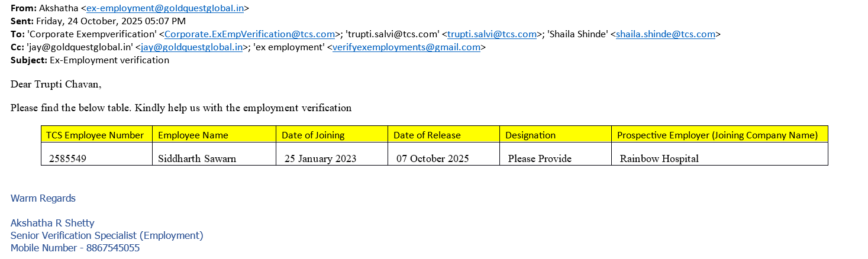Select the Prospective Employer header cell
868x259 pixels.
pos(717,135)
